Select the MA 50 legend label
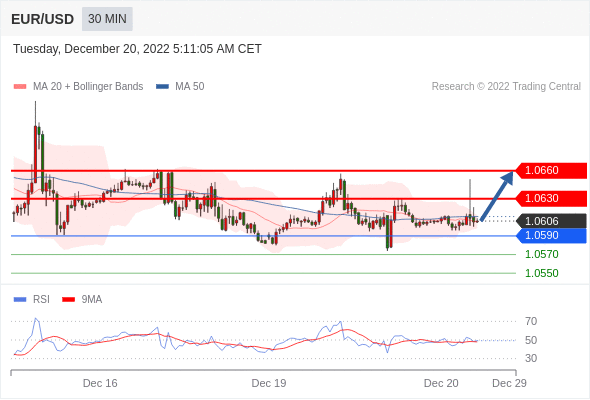This screenshot has width=590, height=400. pos(190,87)
